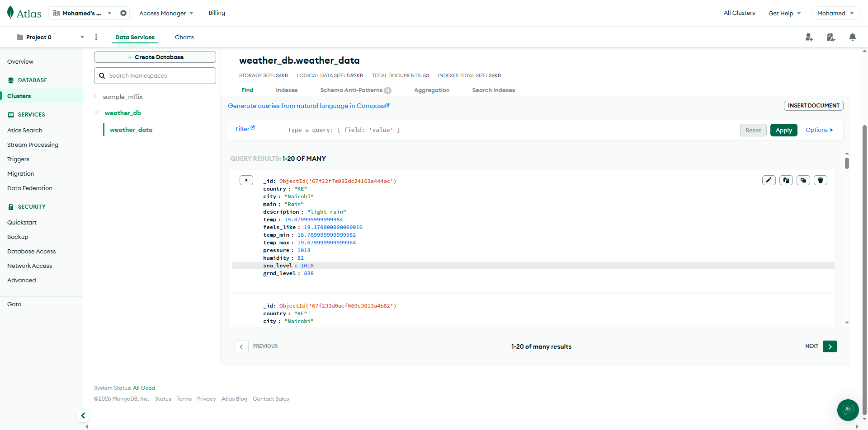Viewport: 868px width, 430px height.
Task: Open Migration in sidebar
Action: (x=21, y=173)
